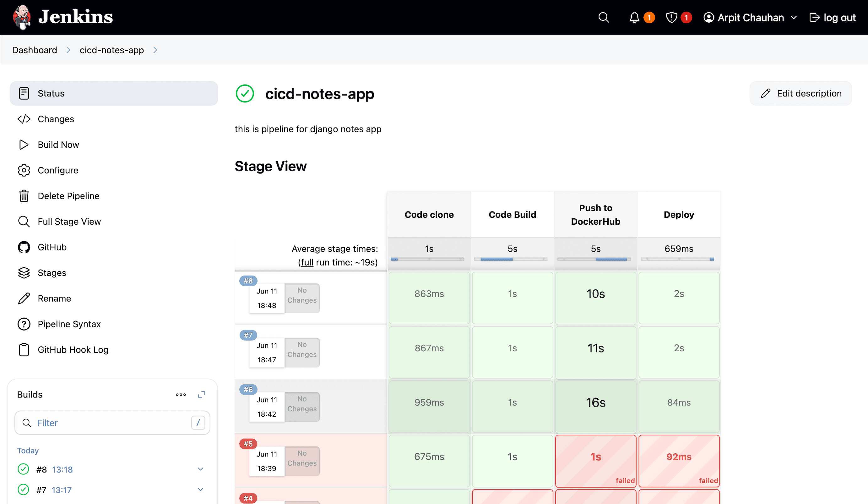Open the Status view in sidebar
Screen dimensions: 868x504
tap(51, 93)
